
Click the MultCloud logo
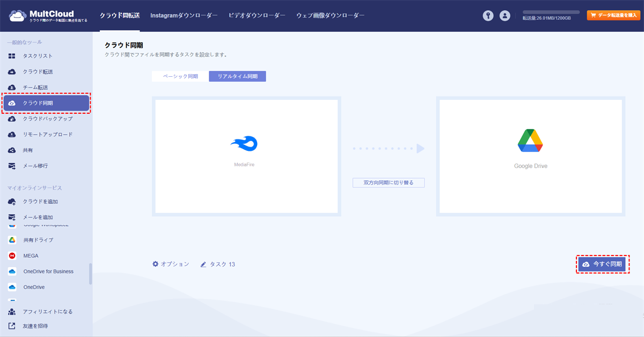48,16
